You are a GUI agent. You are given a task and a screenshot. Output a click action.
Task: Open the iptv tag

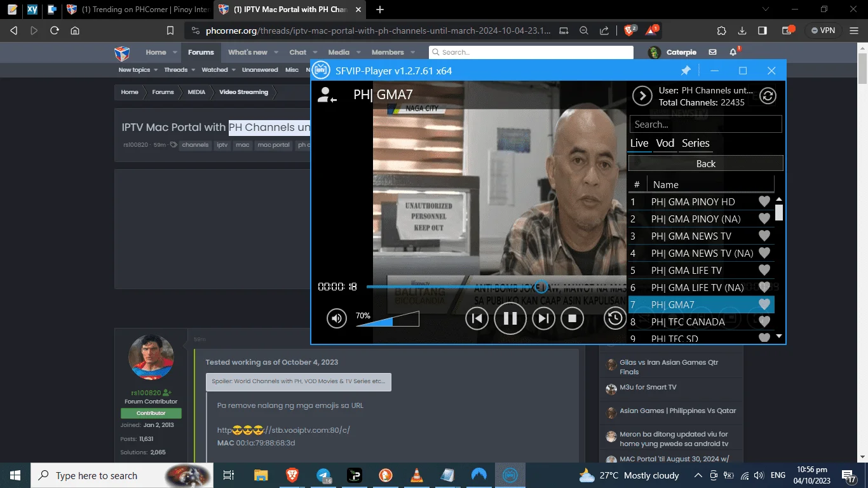[x=222, y=145]
